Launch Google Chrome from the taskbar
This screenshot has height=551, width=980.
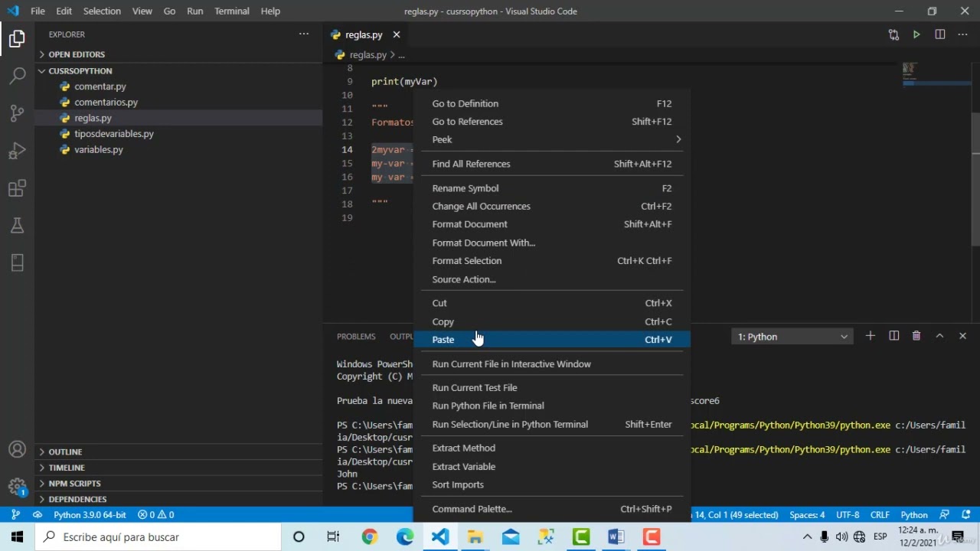click(370, 537)
